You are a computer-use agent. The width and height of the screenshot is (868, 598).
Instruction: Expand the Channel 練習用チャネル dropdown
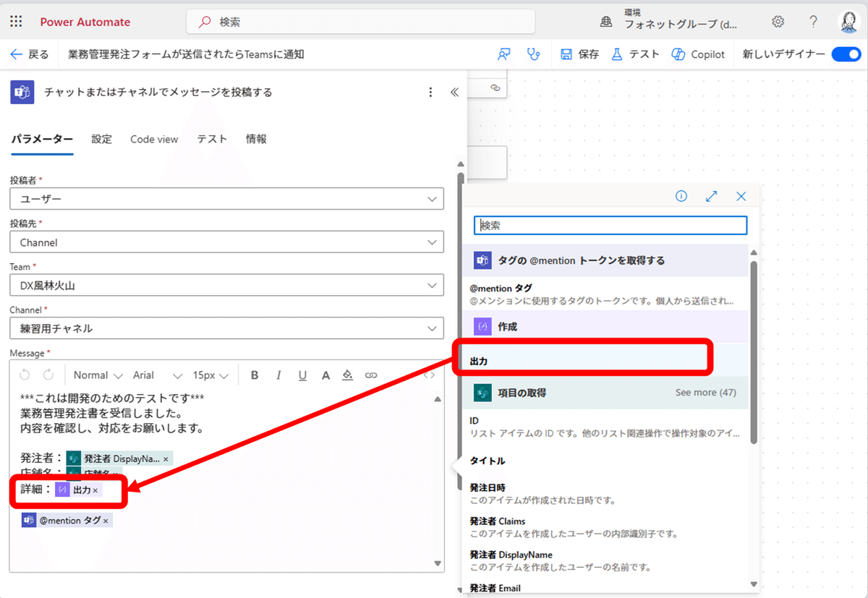[226, 328]
